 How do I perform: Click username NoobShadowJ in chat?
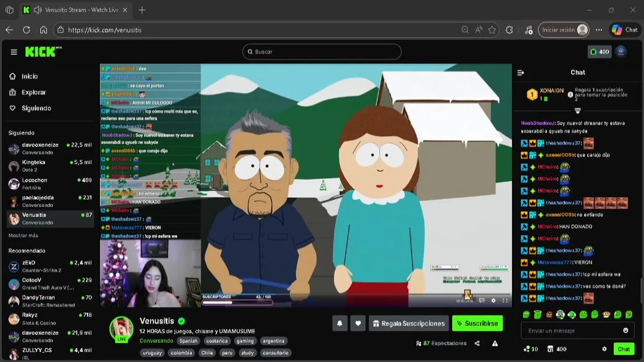click(x=538, y=123)
